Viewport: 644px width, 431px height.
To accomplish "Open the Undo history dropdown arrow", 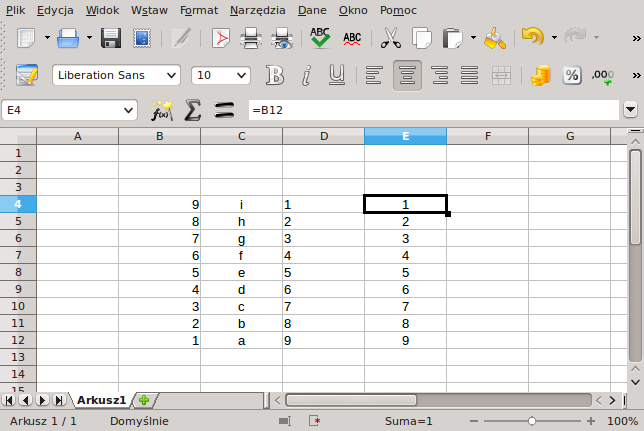I will click(554, 38).
